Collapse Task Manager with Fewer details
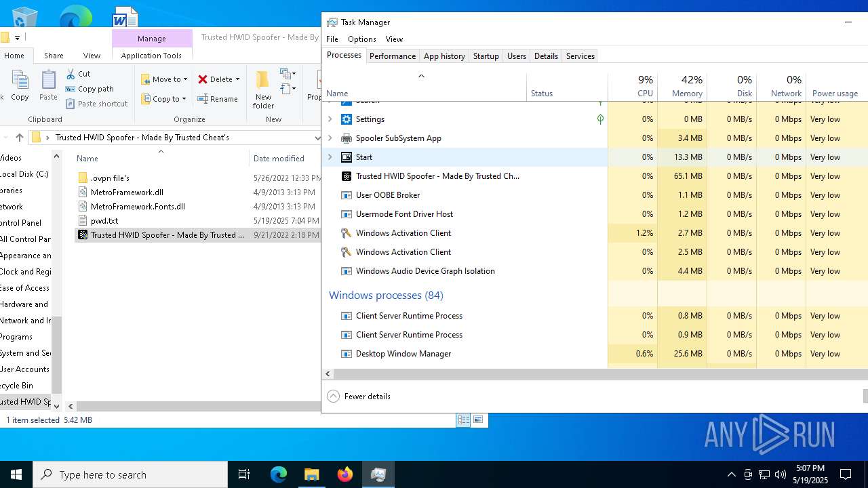 click(x=359, y=396)
